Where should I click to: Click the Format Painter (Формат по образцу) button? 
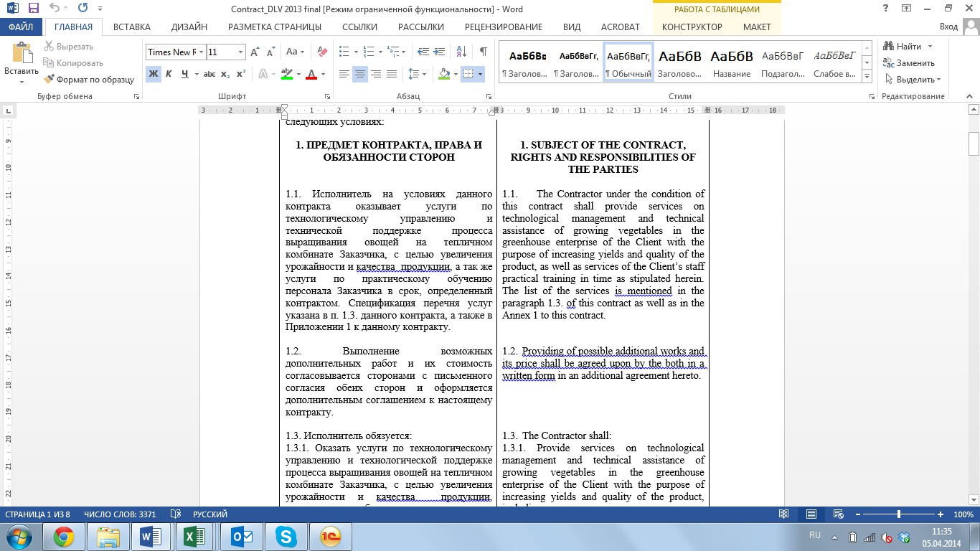click(89, 80)
